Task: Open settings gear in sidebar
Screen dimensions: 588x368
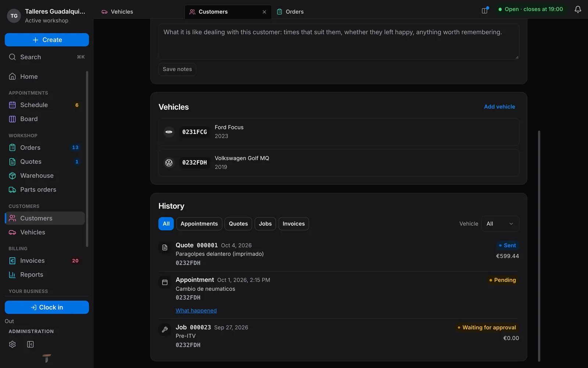Action: click(x=12, y=344)
